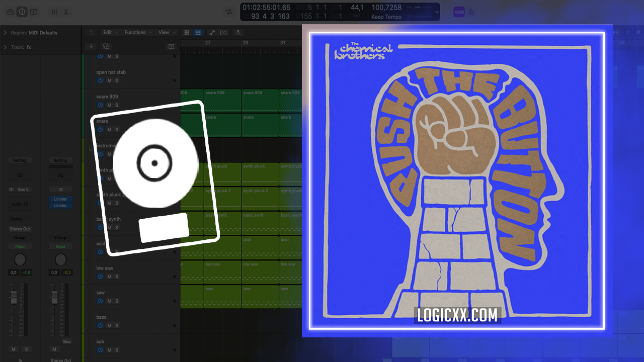This screenshot has height=362, width=644.
Task: Select the list view icon in tracks header
Action: 198,32
